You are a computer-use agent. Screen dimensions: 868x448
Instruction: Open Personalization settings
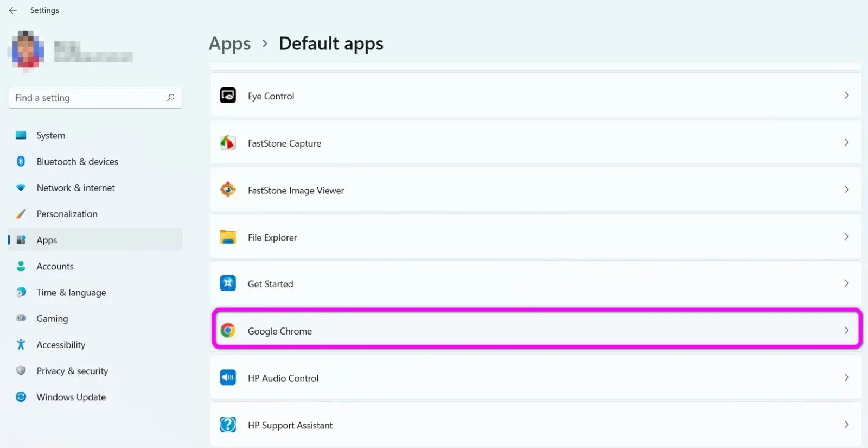(x=95, y=214)
